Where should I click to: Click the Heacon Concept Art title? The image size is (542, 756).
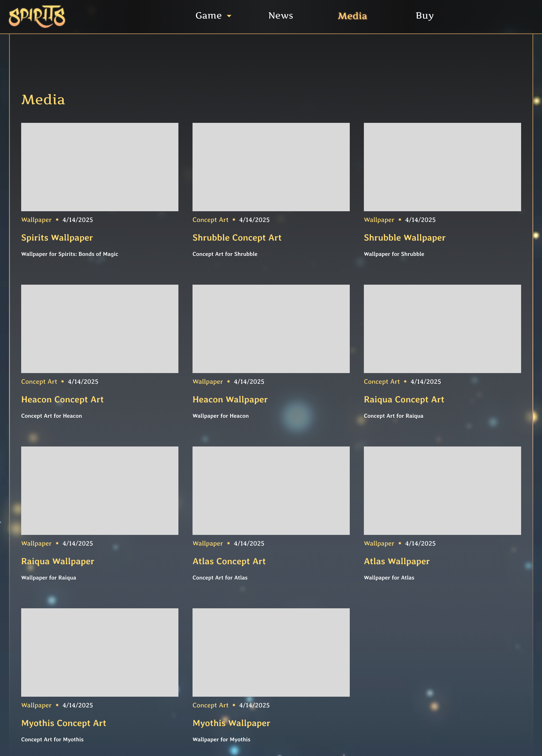[62, 400]
